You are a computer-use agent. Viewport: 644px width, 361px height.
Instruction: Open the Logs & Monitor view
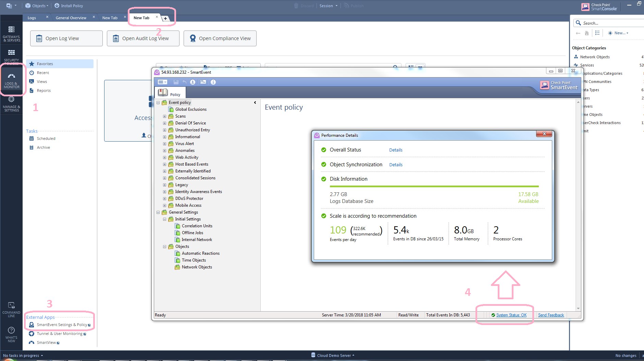[x=11, y=81]
